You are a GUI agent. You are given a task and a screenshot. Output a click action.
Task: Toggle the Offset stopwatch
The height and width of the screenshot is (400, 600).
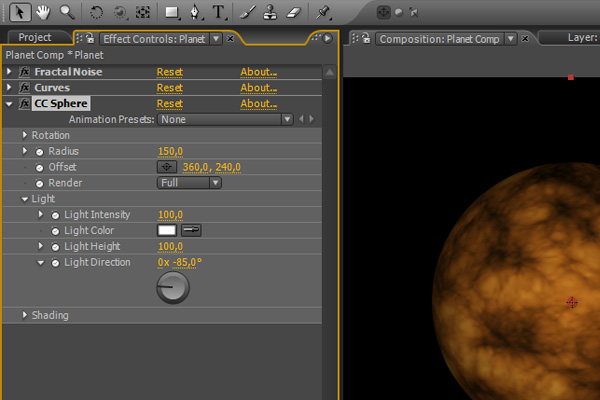[x=39, y=167]
